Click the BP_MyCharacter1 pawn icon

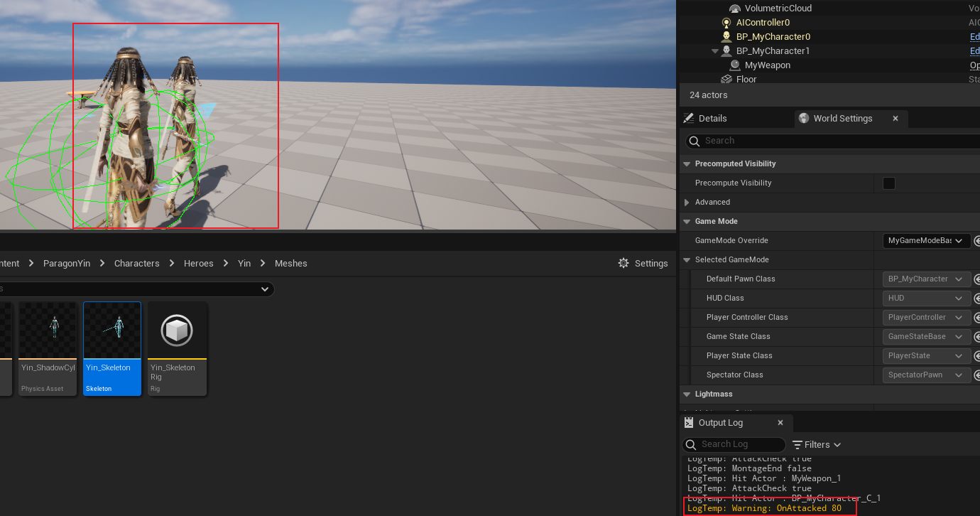[x=726, y=51]
